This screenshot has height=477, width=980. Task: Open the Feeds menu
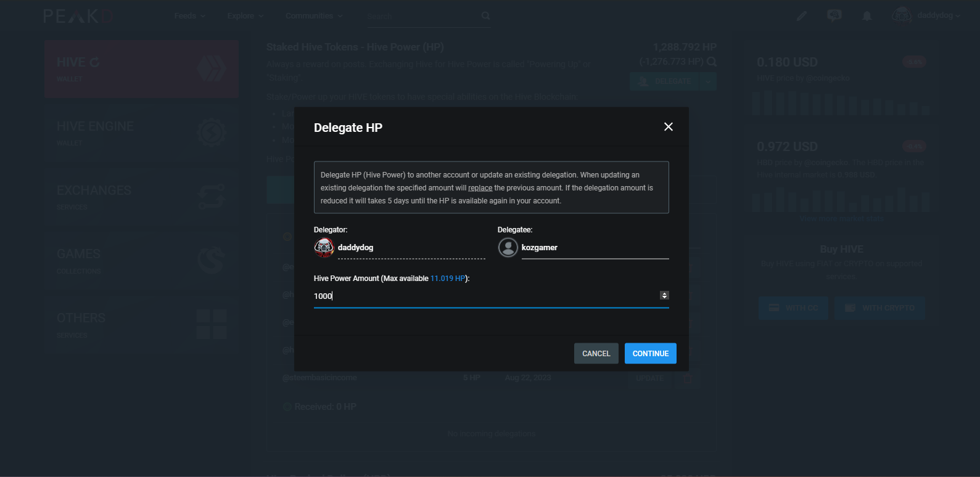pos(189,16)
